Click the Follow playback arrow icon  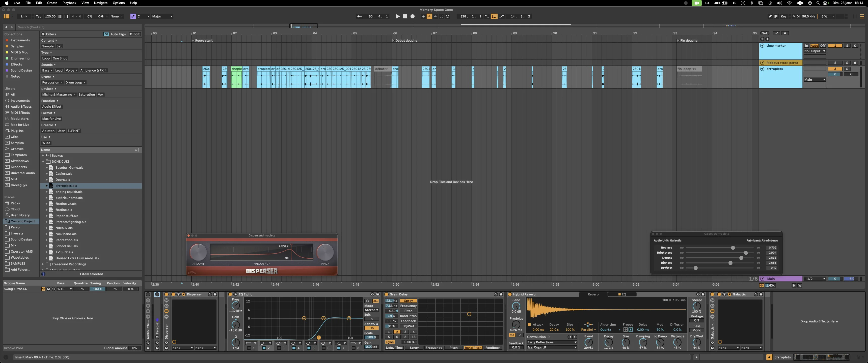point(360,16)
